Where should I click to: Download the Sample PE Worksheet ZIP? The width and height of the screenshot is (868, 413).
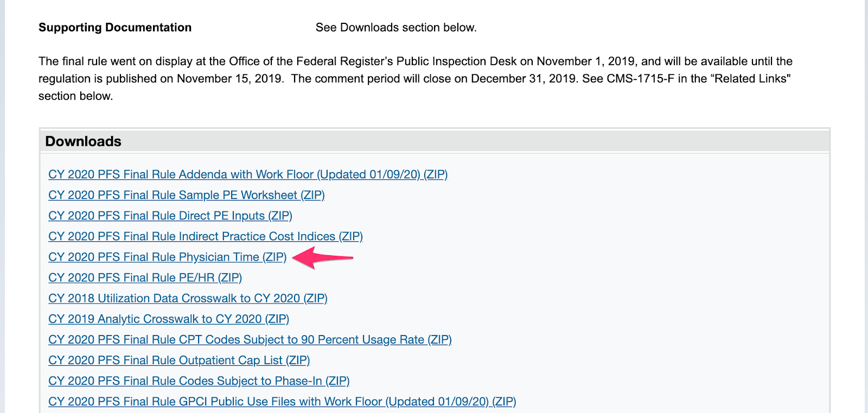[187, 195]
